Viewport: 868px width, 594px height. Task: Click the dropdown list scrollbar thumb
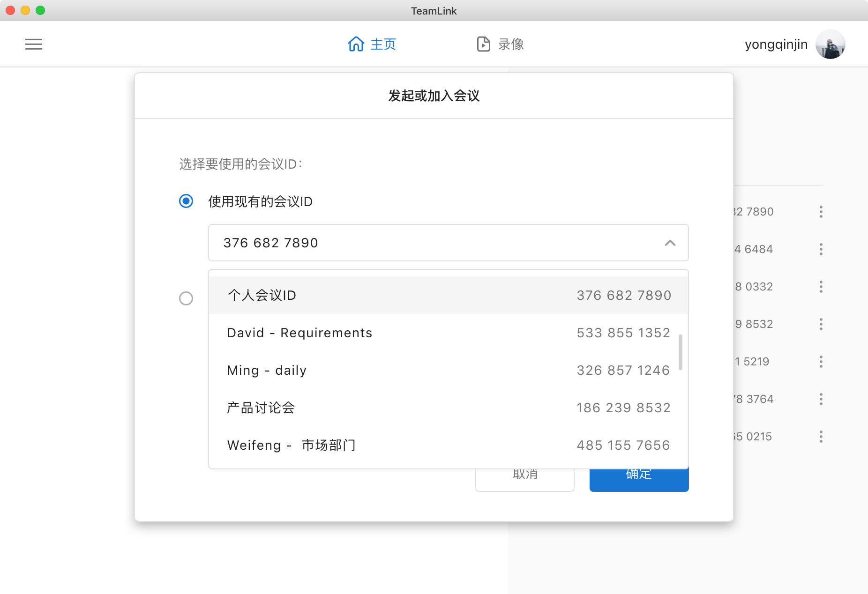coord(680,352)
